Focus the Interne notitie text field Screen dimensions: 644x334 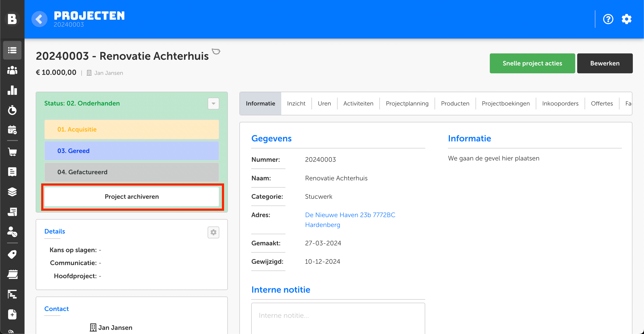pos(338,318)
